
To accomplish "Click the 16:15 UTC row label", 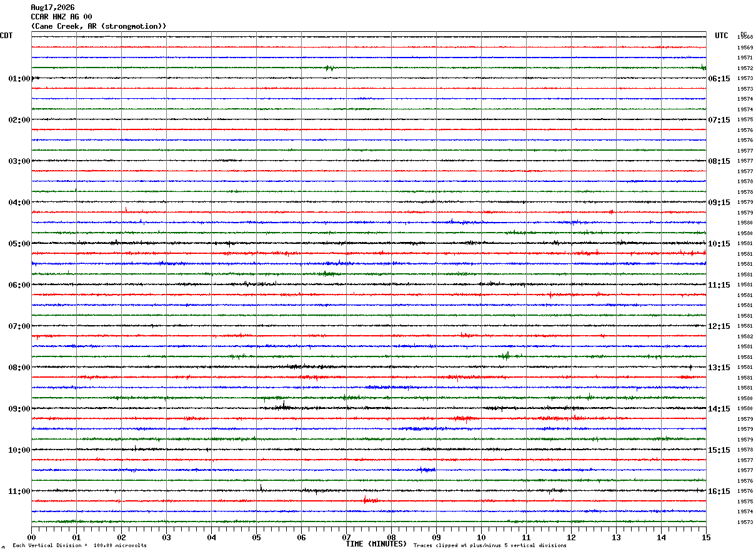I will 719,491.
